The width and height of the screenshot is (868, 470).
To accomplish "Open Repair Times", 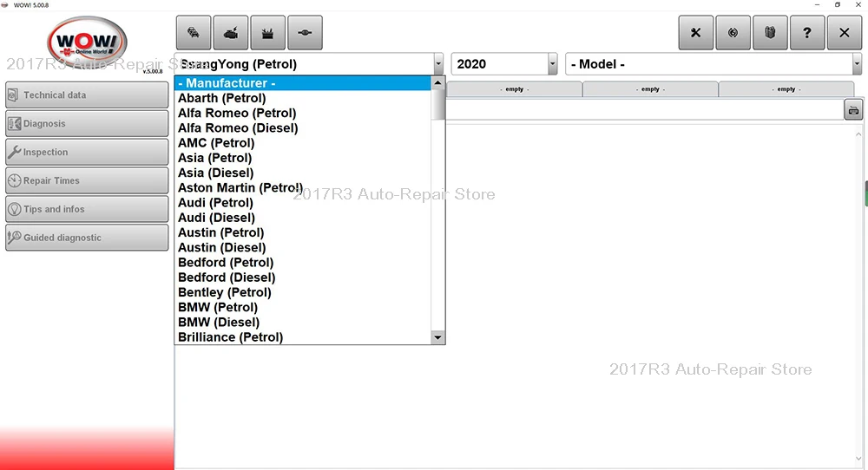I will tap(87, 180).
